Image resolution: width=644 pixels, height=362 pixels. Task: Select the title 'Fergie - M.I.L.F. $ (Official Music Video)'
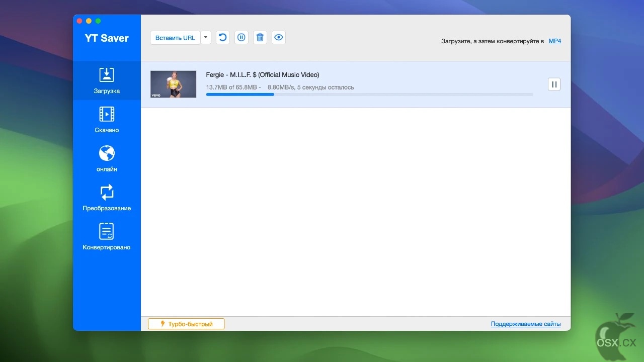tap(263, 75)
